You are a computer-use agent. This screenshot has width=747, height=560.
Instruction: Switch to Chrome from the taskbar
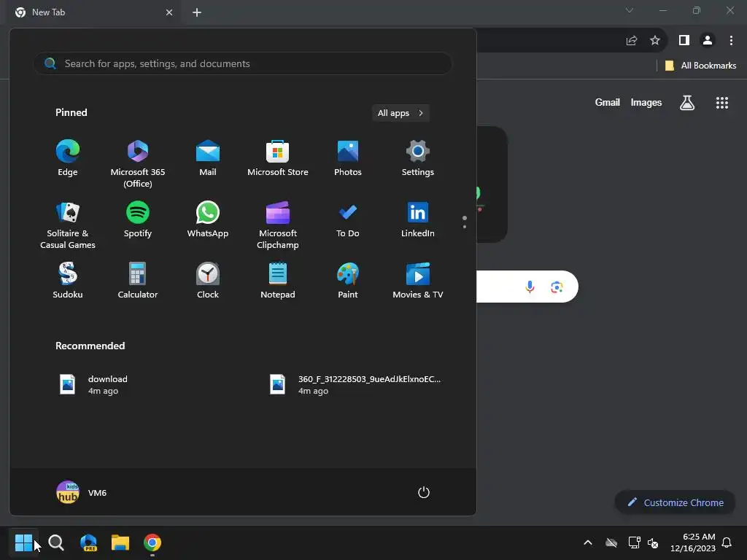152,542
